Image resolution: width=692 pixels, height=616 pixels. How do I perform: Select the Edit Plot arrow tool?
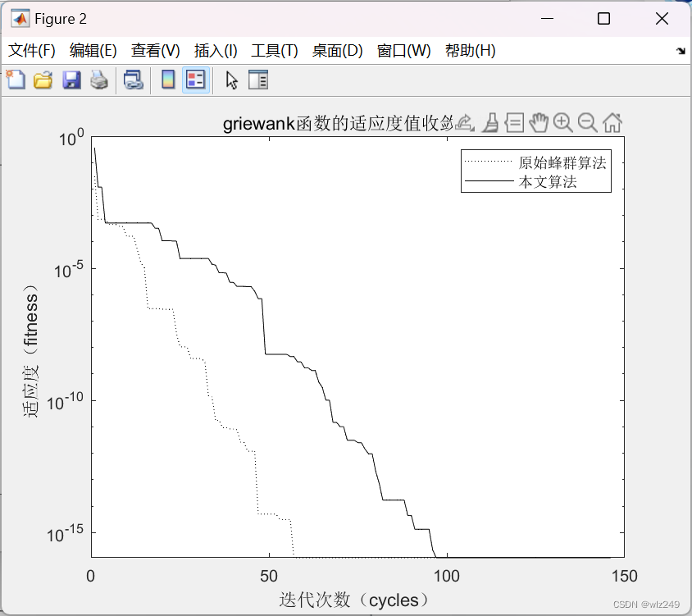tap(231, 80)
